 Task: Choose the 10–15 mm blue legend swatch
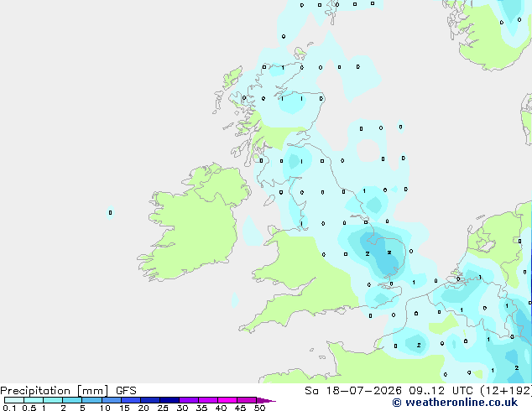coord(112,400)
